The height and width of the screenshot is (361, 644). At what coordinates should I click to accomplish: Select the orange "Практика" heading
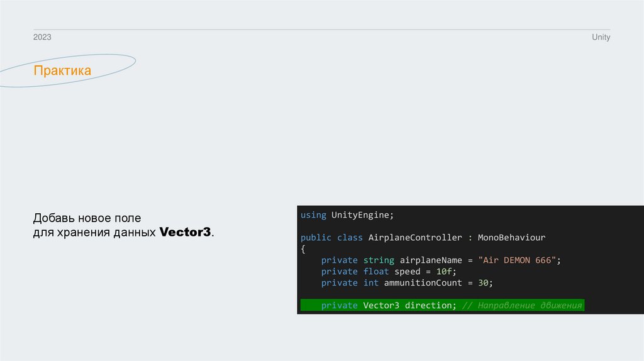(x=62, y=70)
